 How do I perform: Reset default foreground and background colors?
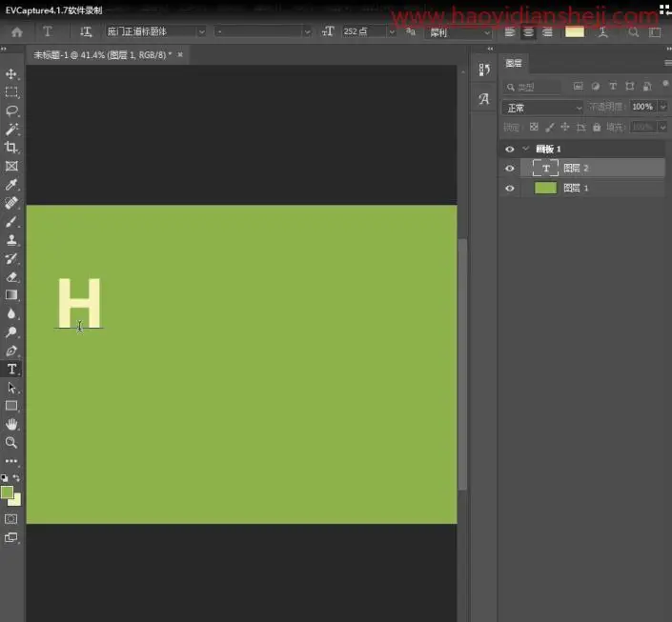click(x=4, y=477)
